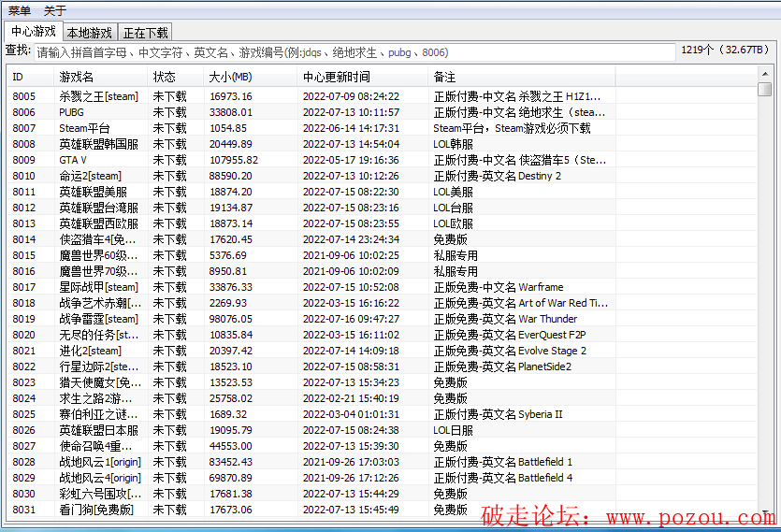
Task: Select the Steam平台 row
Action: coord(383,128)
